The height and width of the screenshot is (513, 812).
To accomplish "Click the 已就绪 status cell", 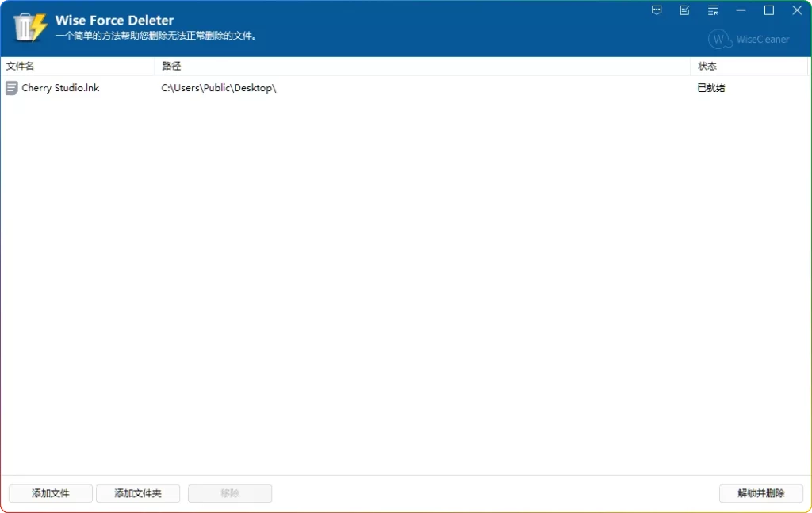I will (x=711, y=88).
